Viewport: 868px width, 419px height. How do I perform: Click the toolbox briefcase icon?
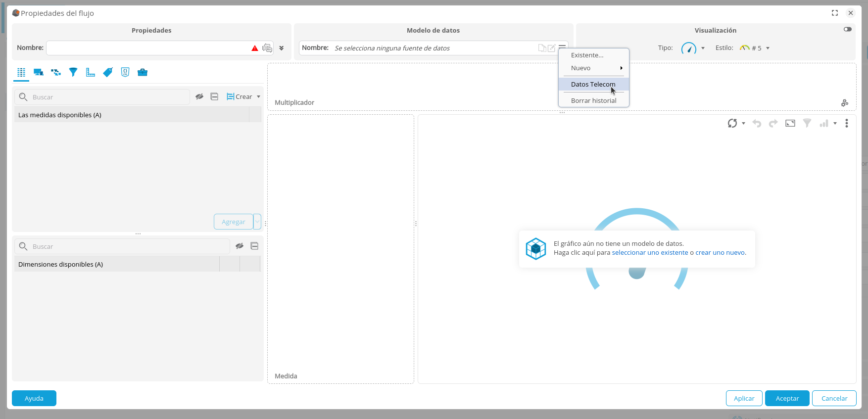point(143,72)
